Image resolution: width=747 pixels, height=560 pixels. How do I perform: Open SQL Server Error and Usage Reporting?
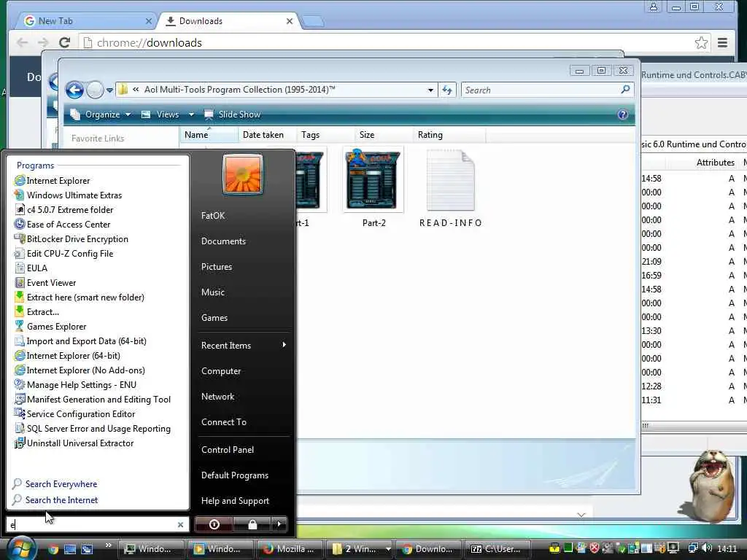[x=93, y=429]
